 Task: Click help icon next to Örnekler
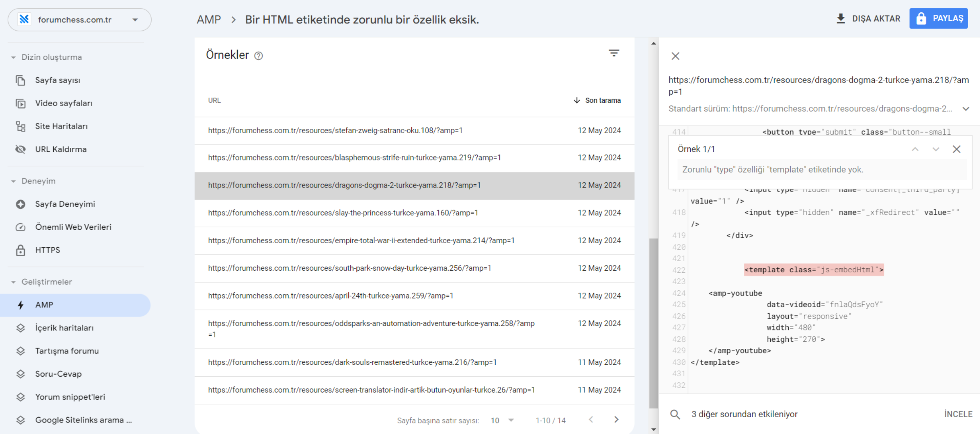(259, 56)
